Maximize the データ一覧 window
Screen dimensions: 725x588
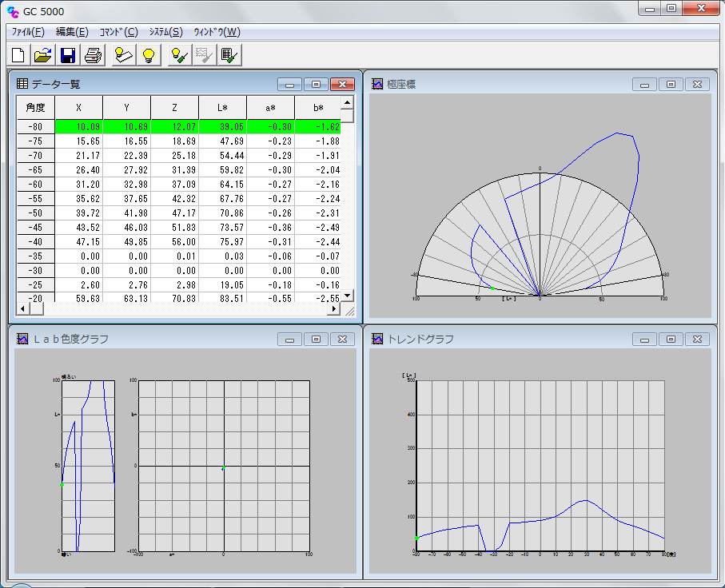(316, 84)
